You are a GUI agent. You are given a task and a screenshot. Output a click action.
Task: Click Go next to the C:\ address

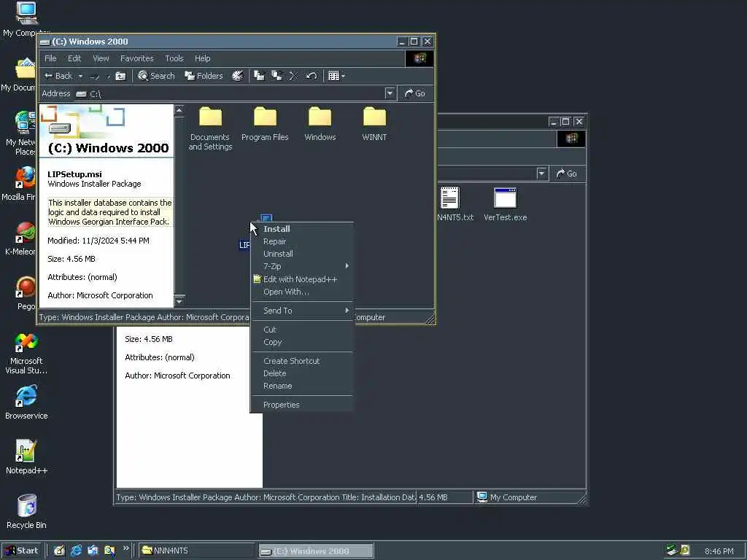point(415,93)
